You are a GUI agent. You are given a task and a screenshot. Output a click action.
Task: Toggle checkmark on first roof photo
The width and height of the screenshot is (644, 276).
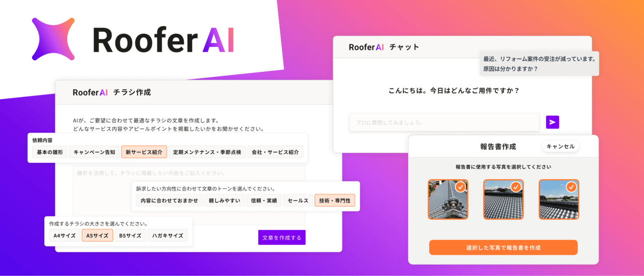[460, 187]
